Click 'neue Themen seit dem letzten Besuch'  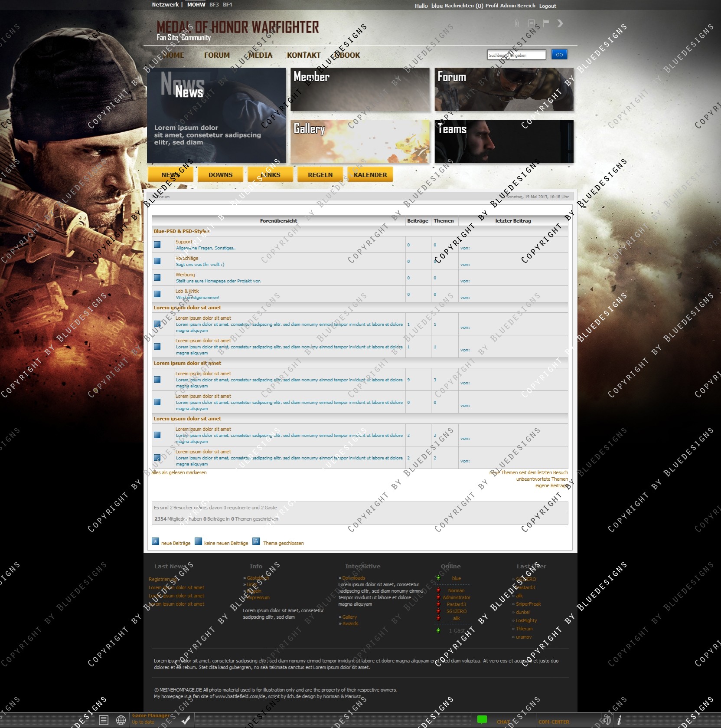529,472
